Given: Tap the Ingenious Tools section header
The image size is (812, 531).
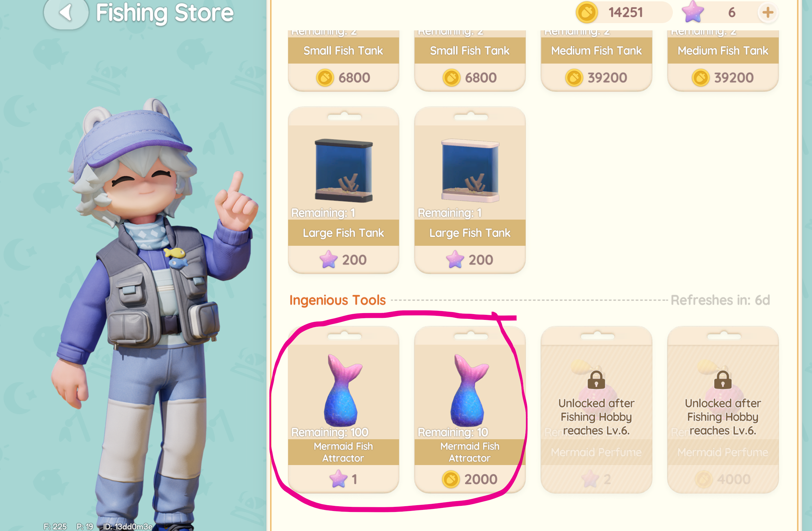Looking at the screenshot, I should click(337, 300).
